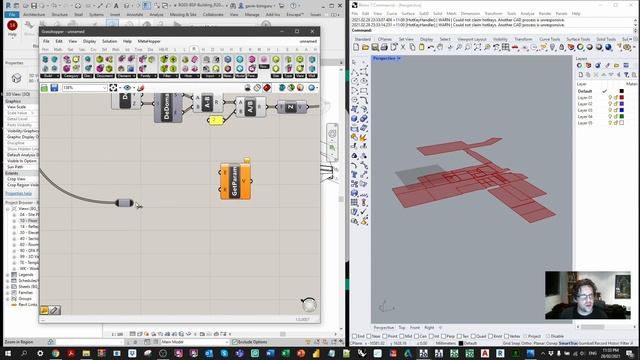The width and height of the screenshot is (640, 360).
Task: Expand Families node in Revit Project Browser
Action: (x=8, y=293)
